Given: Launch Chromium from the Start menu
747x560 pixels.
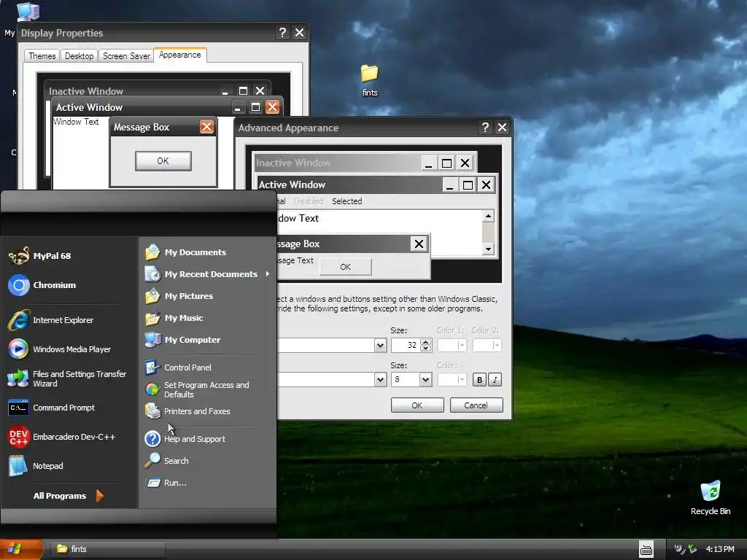Looking at the screenshot, I should pos(42,285).
